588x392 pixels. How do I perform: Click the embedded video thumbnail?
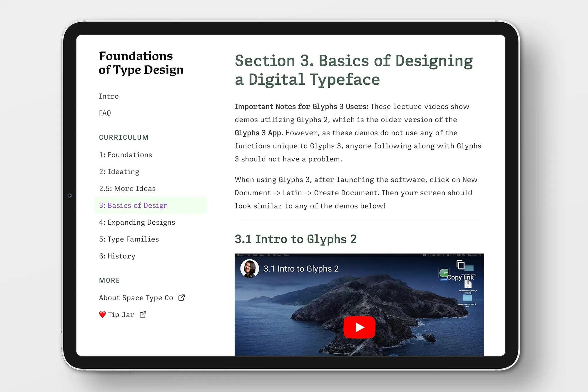[x=359, y=305]
